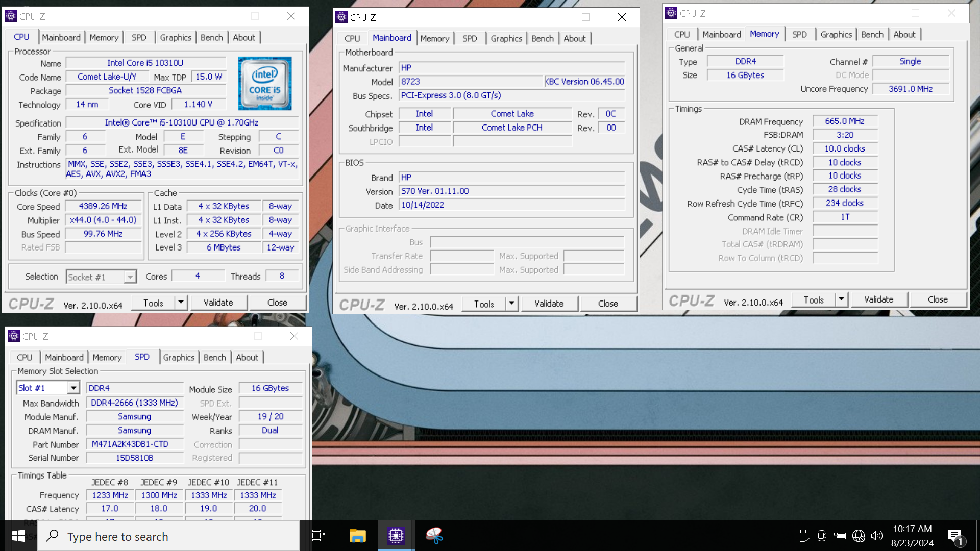This screenshot has height=551, width=980.
Task: Expand Tools dropdown arrow in CPU window
Action: [181, 303]
